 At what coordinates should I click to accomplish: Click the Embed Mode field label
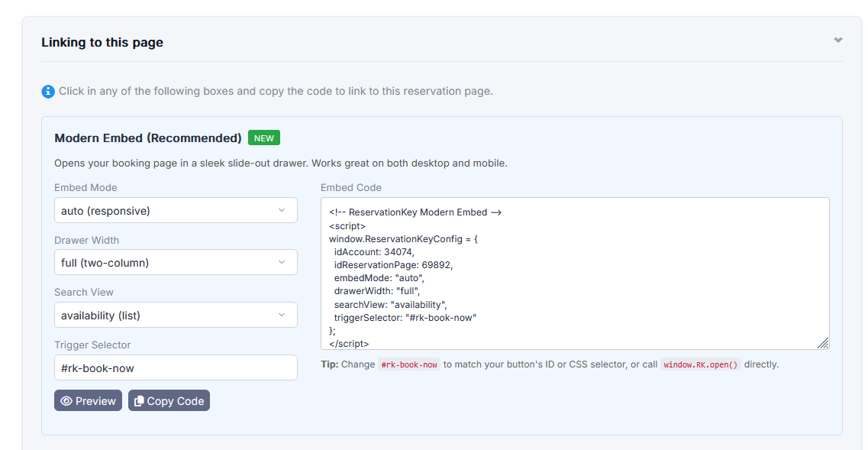pos(86,188)
